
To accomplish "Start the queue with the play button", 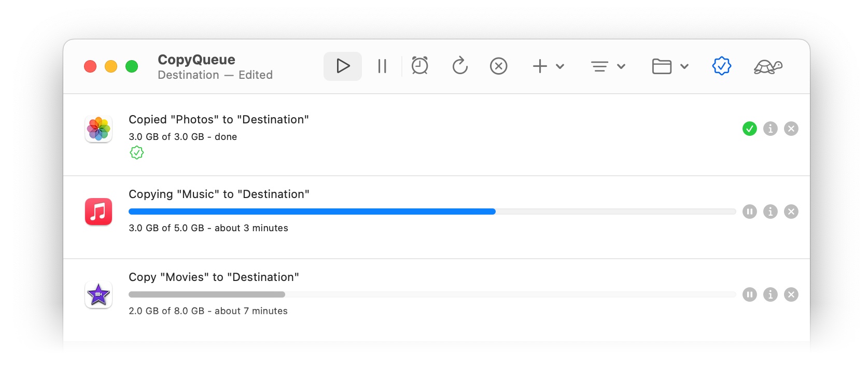I will 343,66.
